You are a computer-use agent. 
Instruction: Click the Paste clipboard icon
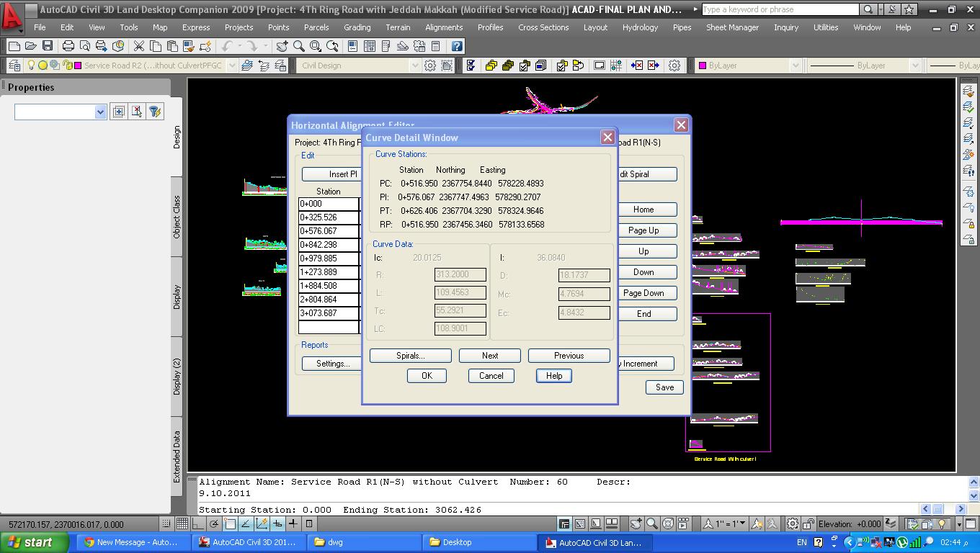point(172,46)
